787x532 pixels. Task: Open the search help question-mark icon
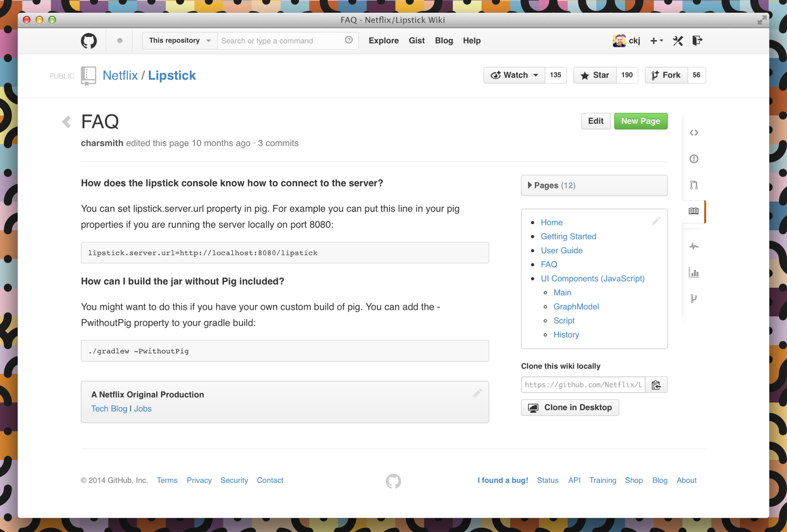click(349, 40)
